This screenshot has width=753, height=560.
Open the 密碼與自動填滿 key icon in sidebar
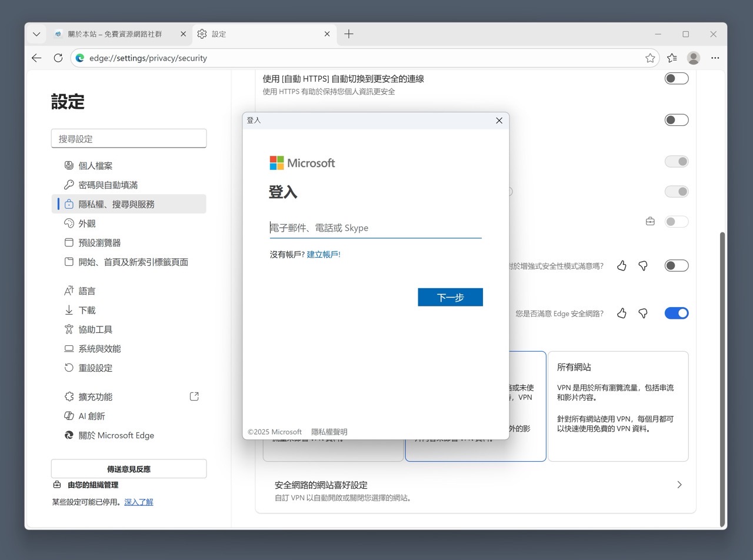click(69, 185)
